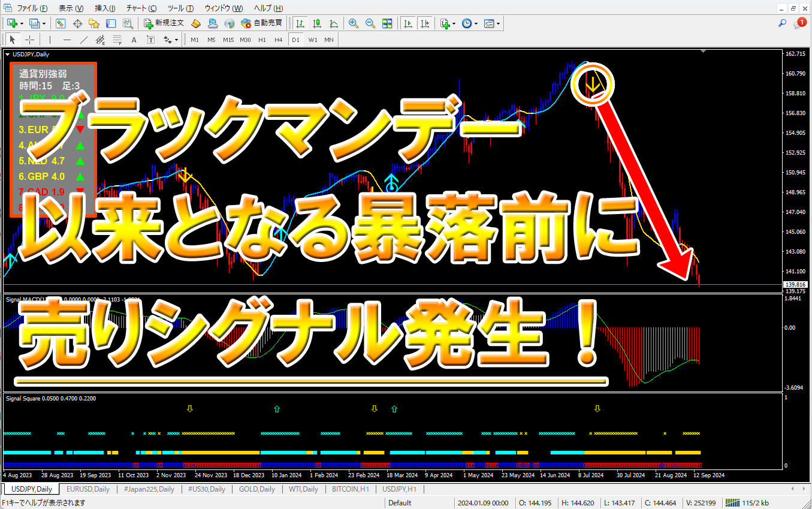Tile chart windows icon
Viewport: 812px width, 509px height.
pos(387,23)
